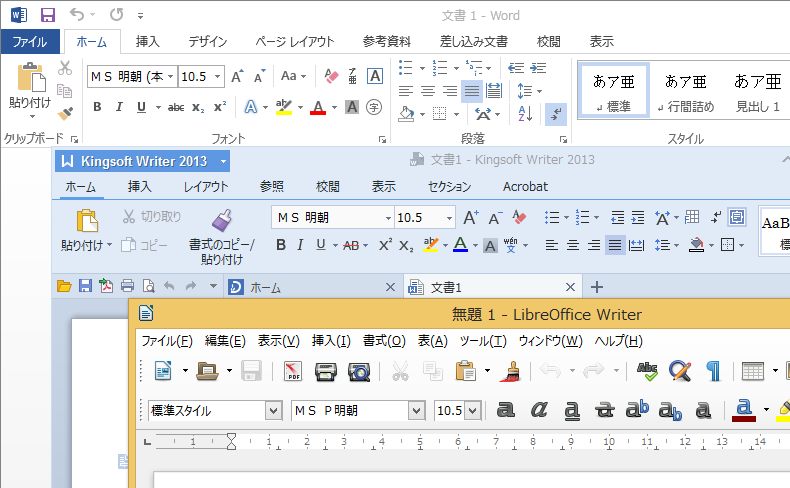Click the Cut scissors icon in Word
The height and width of the screenshot is (488, 790).
[64, 68]
